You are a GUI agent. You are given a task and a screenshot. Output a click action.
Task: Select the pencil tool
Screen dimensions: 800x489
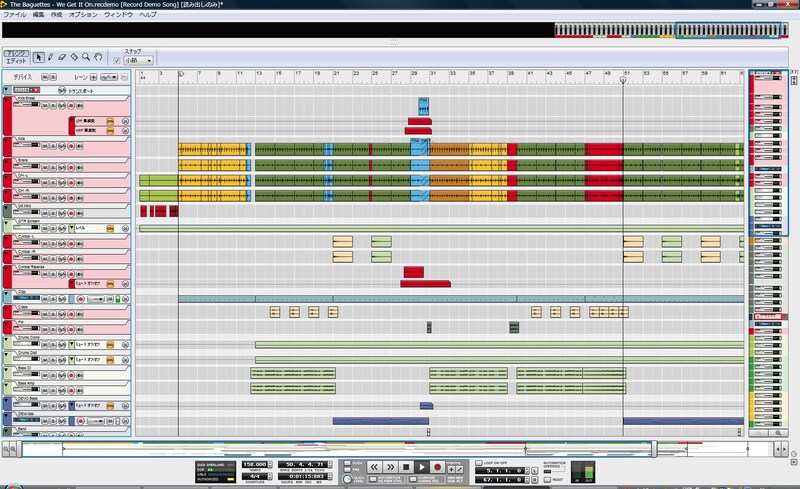[51, 57]
